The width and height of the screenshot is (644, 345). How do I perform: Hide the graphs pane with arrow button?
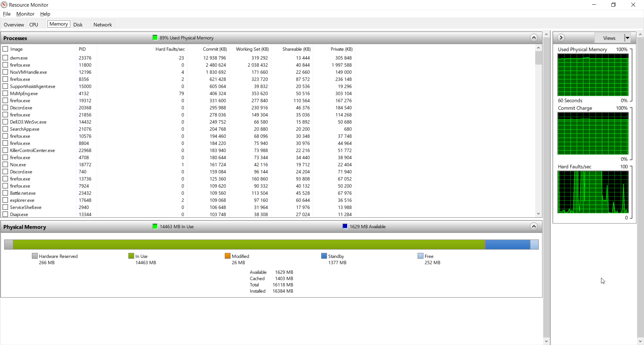tap(561, 38)
